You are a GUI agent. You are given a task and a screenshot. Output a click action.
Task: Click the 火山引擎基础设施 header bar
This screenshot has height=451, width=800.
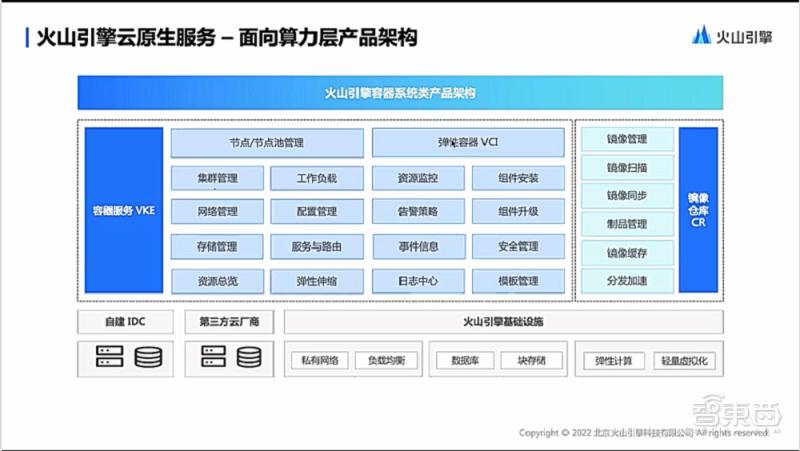(503, 322)
